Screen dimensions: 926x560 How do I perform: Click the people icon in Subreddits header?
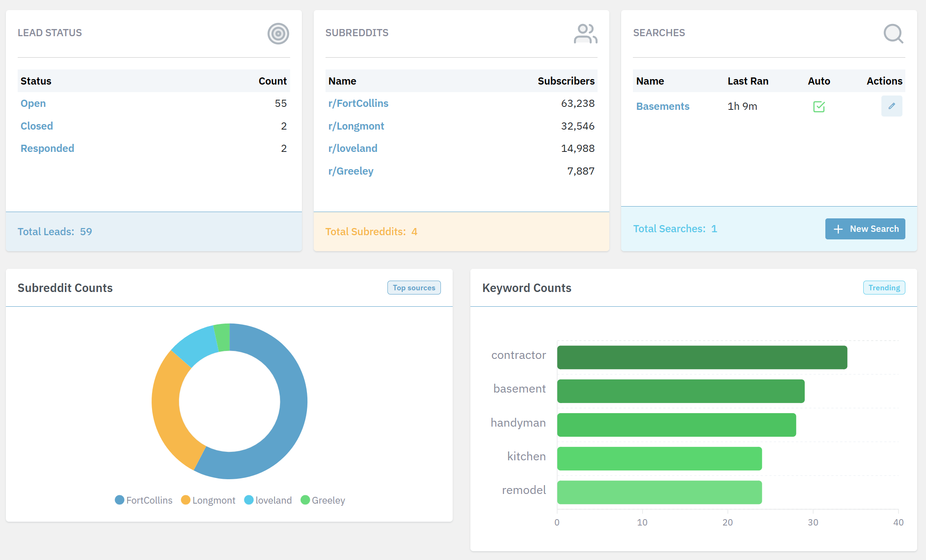(585, 33)
